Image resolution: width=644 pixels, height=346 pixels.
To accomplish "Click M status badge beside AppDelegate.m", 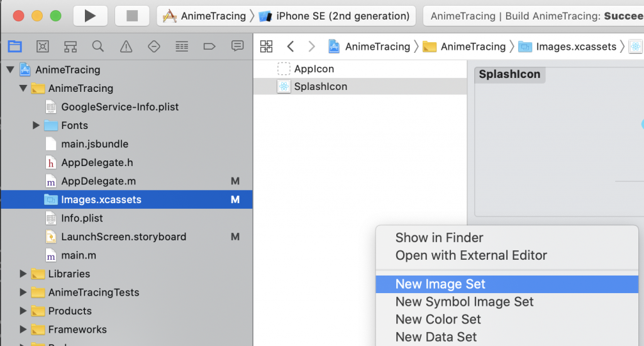I will [x=235, y=181].
